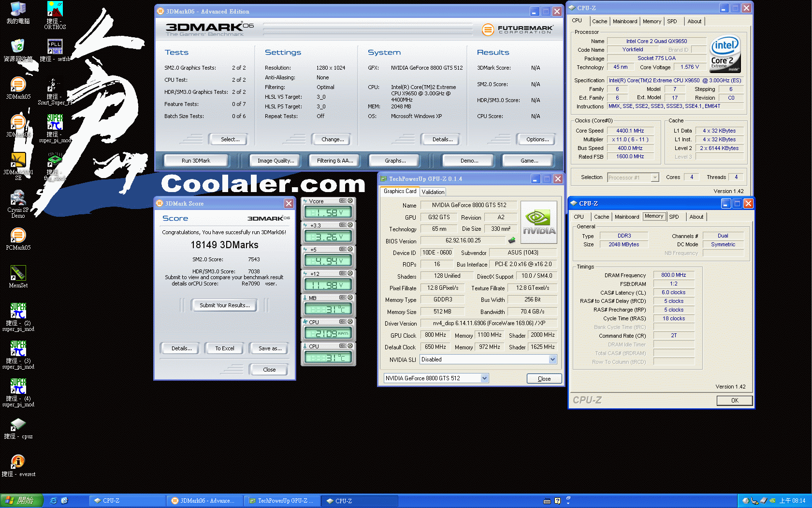812x508 pixels.
Task: Click the Demo... button in 3DMark06
Action: 469,161
